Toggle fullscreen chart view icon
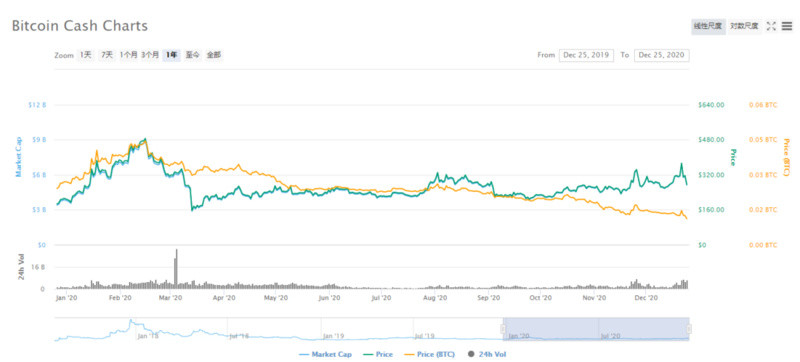The height and width of the screenshot is (362, 800). point(771,26)
